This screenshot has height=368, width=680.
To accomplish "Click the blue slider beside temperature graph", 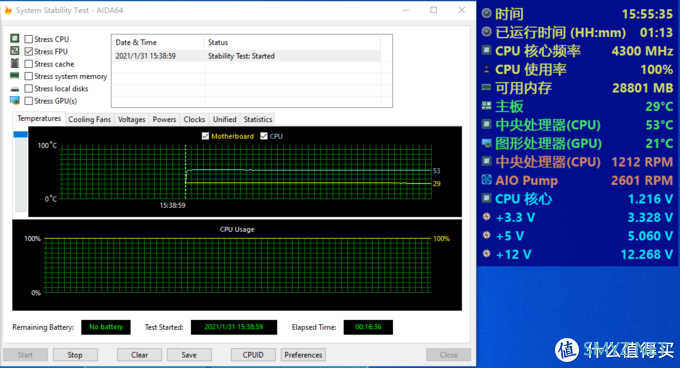I will [20, 134].
